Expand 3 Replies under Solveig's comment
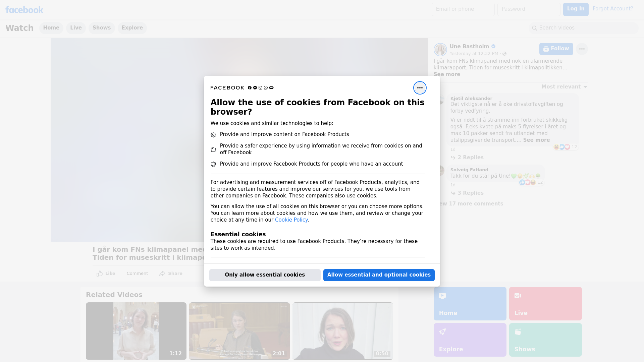The width and height of the screenshot is (644, 362). click(470, 193)
